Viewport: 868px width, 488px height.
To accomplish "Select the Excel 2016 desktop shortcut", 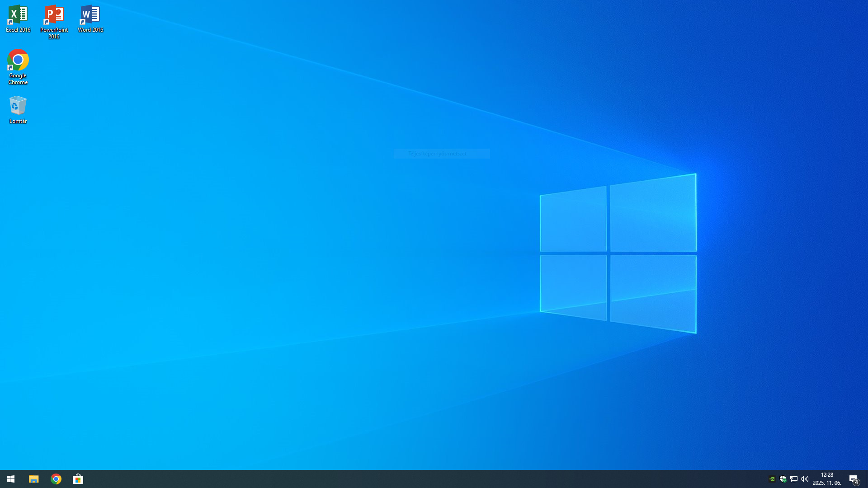I will tap(18, 19).
